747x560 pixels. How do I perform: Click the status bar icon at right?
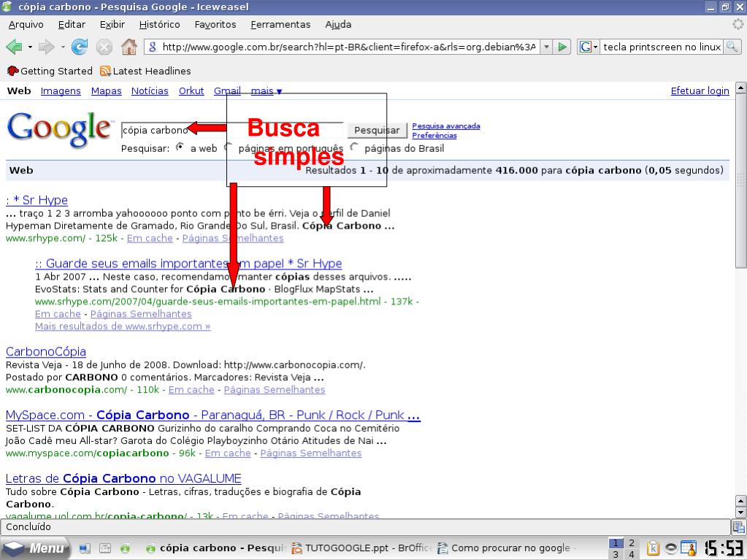click(x=738, y=526)
